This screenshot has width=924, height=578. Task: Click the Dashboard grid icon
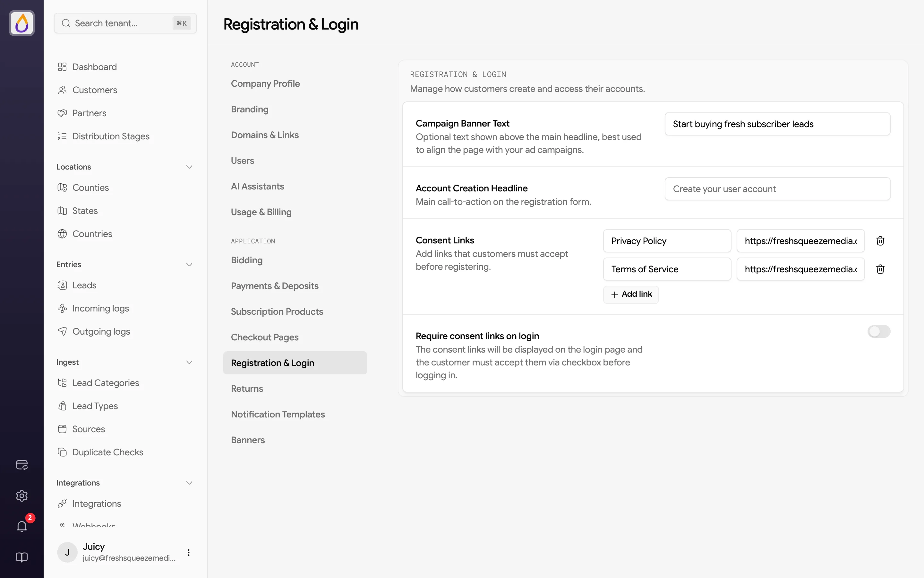[x=62, y=67]
